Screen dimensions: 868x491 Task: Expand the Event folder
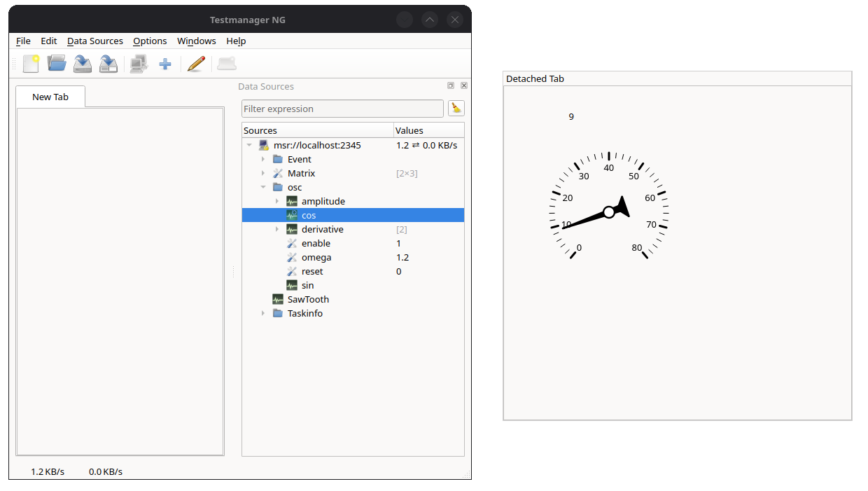point(263,159)
